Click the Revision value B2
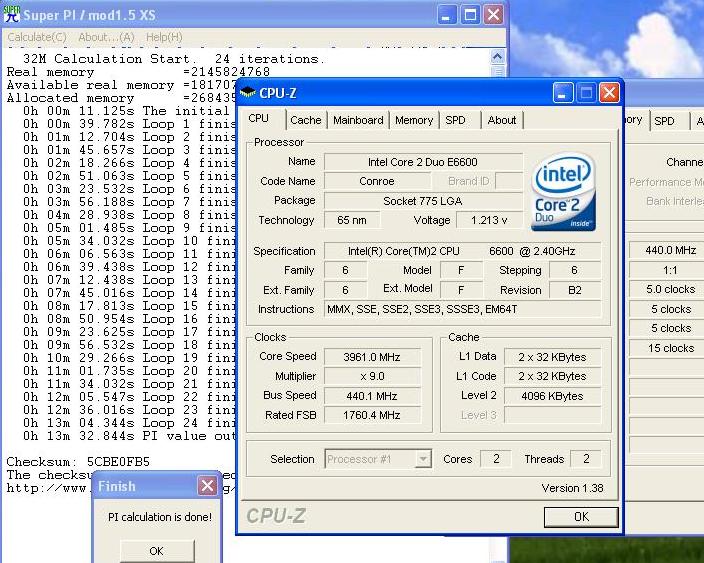The height and width of the screenshot is (563, 704). coord(575,290)
